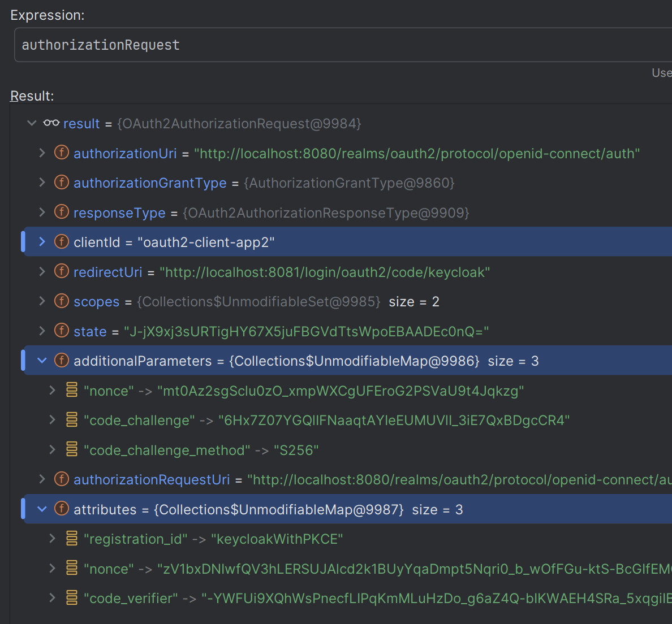
Task: Expand the code_challenge_method entry
Action: coord(52,450)
